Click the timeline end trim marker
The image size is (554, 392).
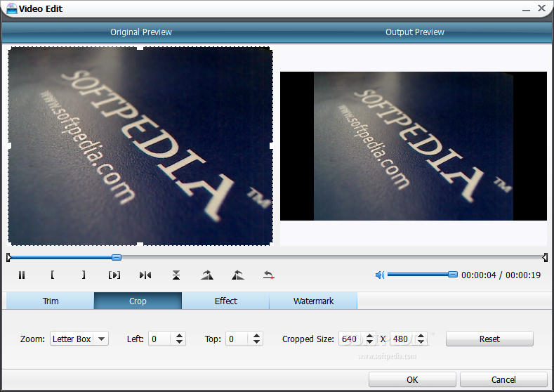545,257
